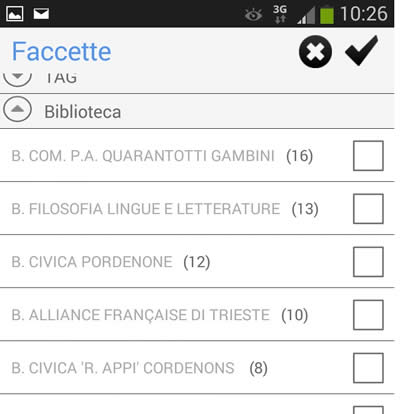
Task: Tap the green battery icon
Action: pyautogui.click(x=327, y=15)
